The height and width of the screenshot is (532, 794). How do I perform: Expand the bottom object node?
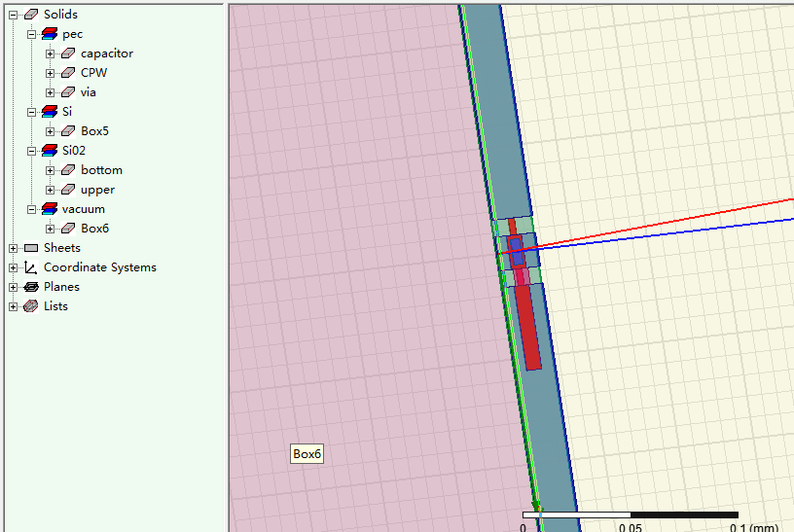[x=51, y=170]
